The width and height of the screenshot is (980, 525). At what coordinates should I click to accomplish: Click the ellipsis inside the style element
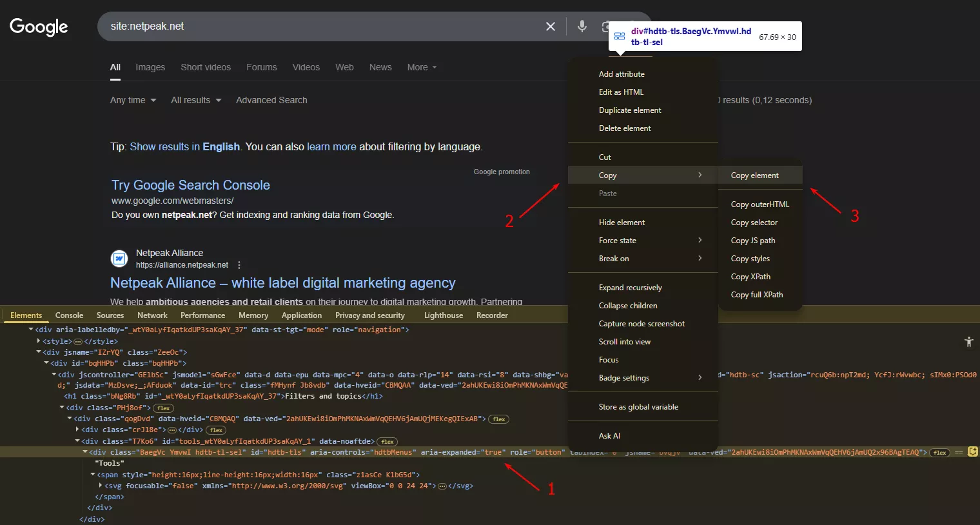click(x=78, y=342)
